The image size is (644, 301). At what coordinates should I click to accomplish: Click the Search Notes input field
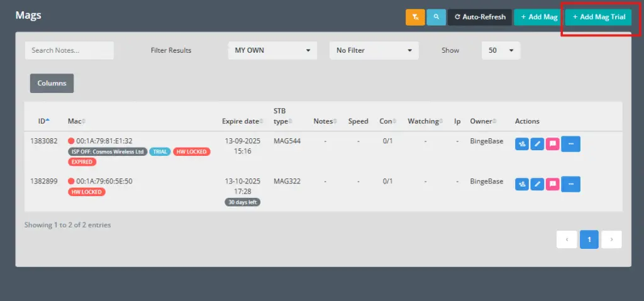click(69, 50)
